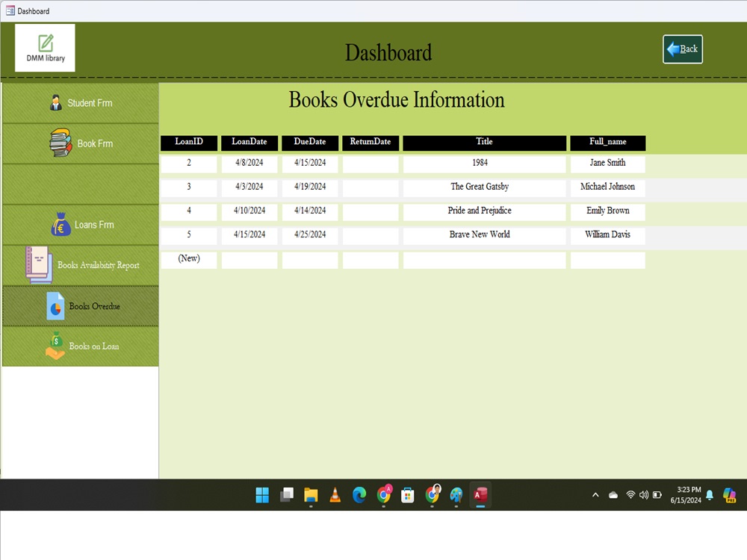Click the DMM library logo

[46, 48]
